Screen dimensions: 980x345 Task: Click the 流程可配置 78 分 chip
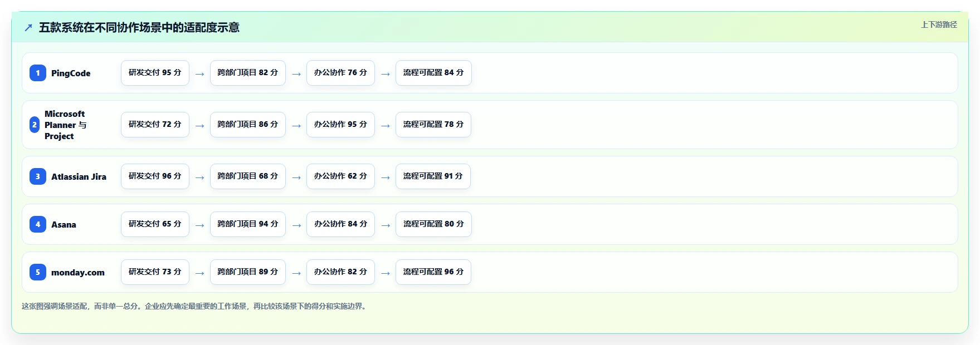pos(433,125)
